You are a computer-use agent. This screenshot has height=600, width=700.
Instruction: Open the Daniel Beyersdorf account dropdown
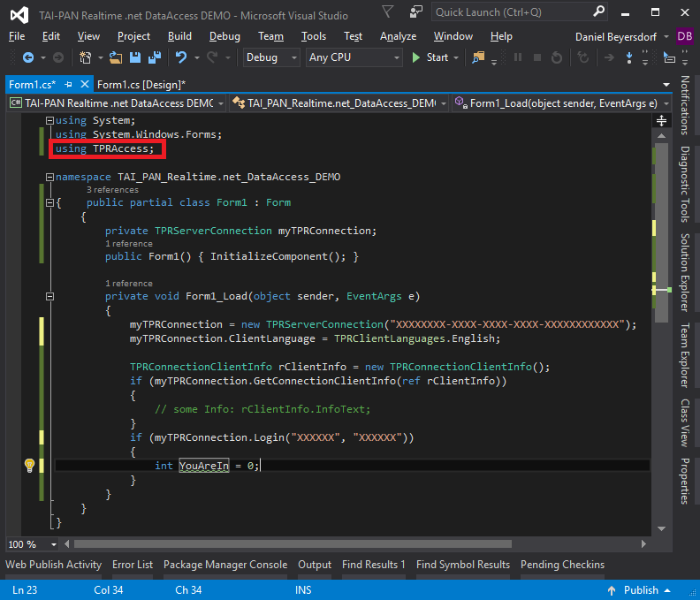(x=666, y=36)
